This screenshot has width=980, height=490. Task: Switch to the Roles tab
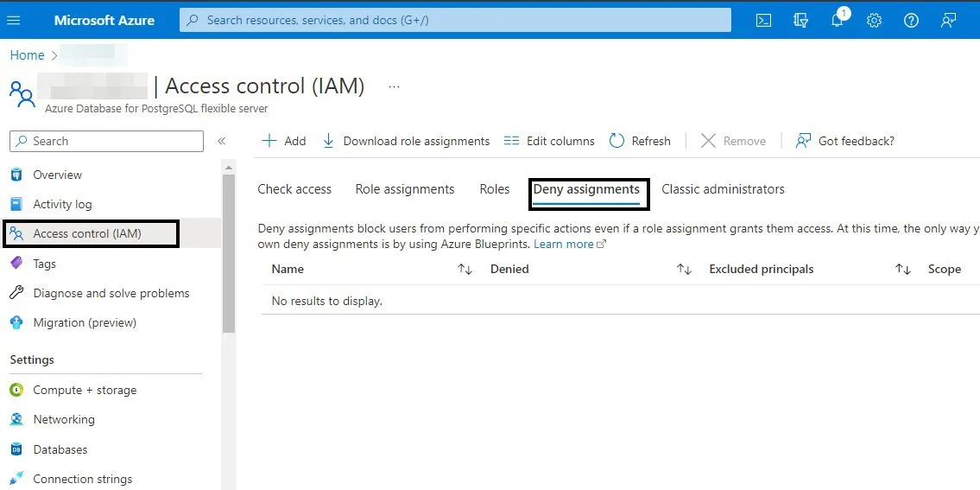coord(495,189)
